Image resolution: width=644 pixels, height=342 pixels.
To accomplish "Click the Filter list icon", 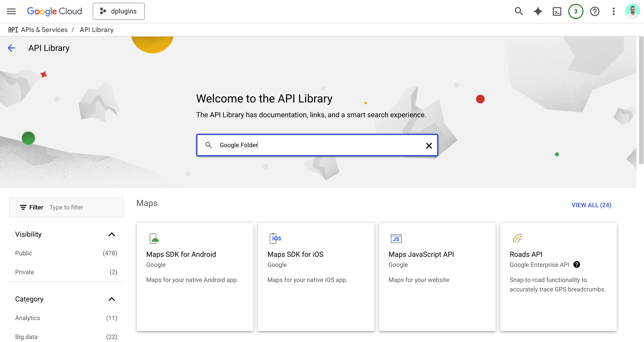I will click(23, 207).
